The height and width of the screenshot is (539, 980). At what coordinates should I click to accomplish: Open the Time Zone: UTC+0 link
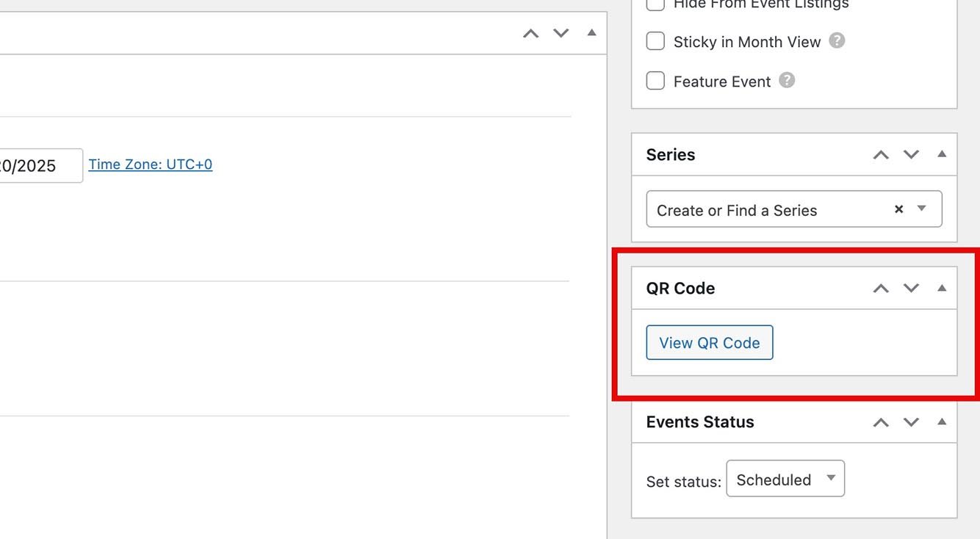tap(151, 164)
